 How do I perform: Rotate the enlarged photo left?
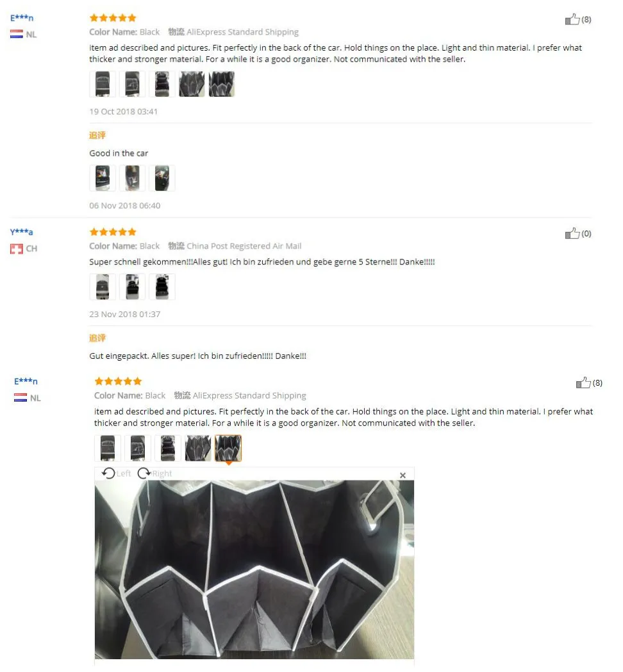tap(116, 473)
